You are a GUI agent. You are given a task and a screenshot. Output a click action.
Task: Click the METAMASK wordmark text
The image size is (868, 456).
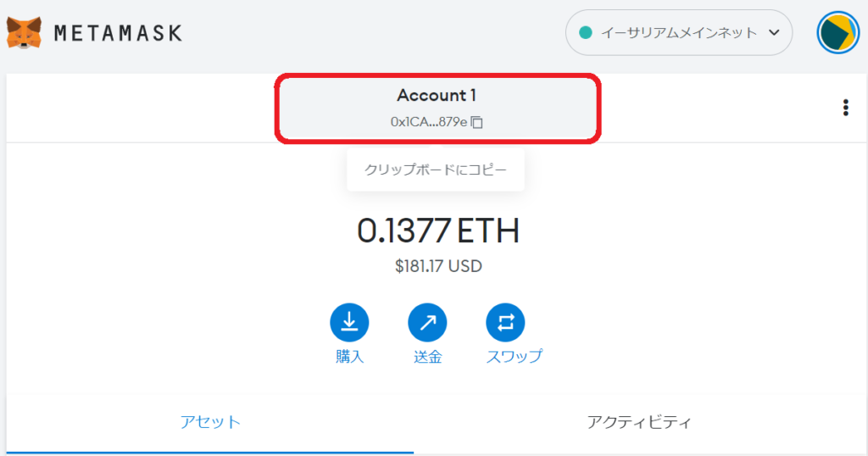click(x=118, y=33)
